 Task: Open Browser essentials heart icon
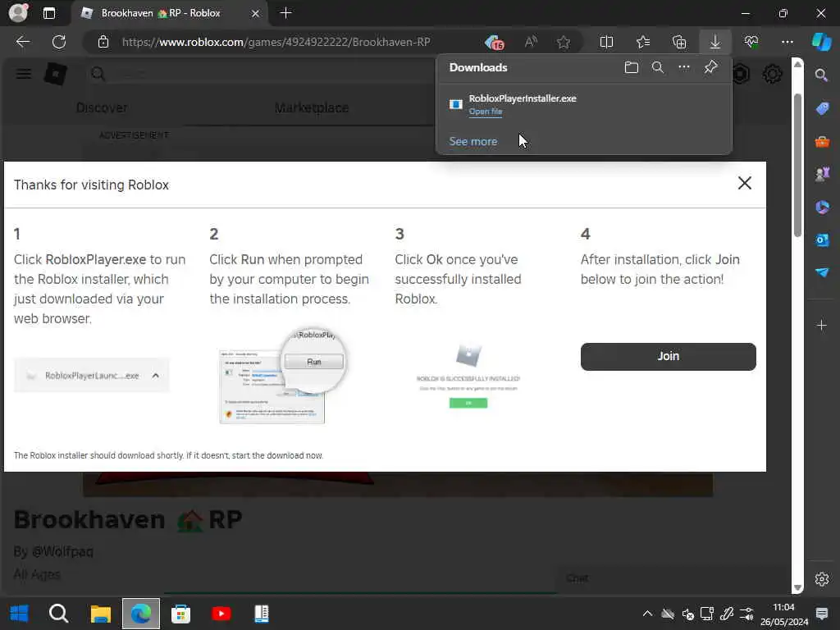751,42
